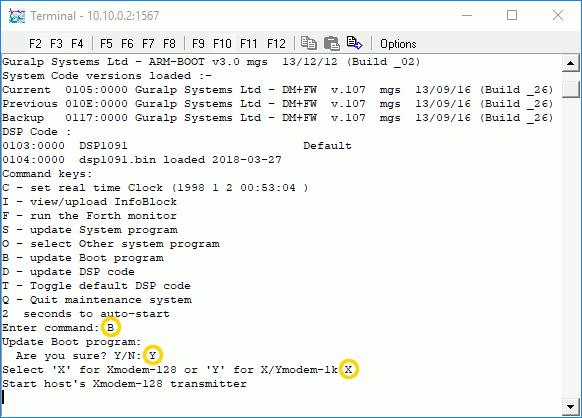Click the terminal cursor line below transmitter text
582x418 pixels.
[3, 397]
